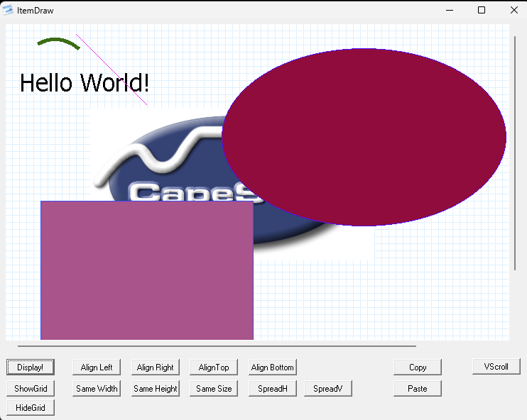Click the Hello World! text item

84,83
